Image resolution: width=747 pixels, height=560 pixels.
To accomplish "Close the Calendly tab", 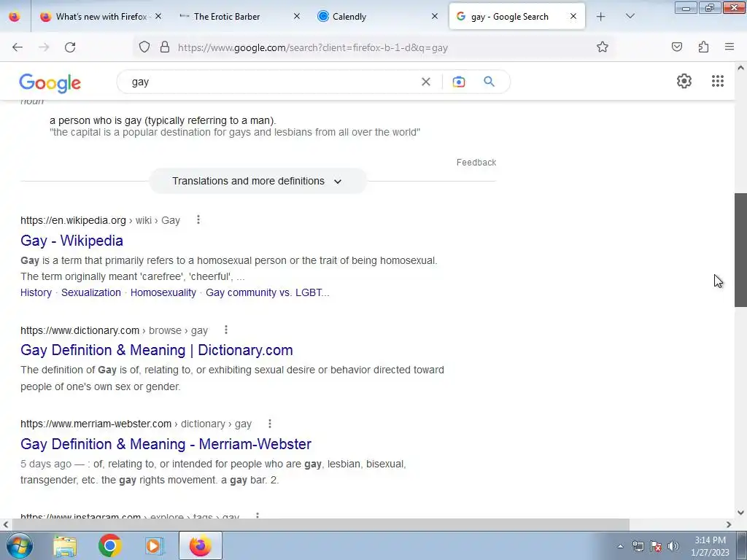I will 435,16.
